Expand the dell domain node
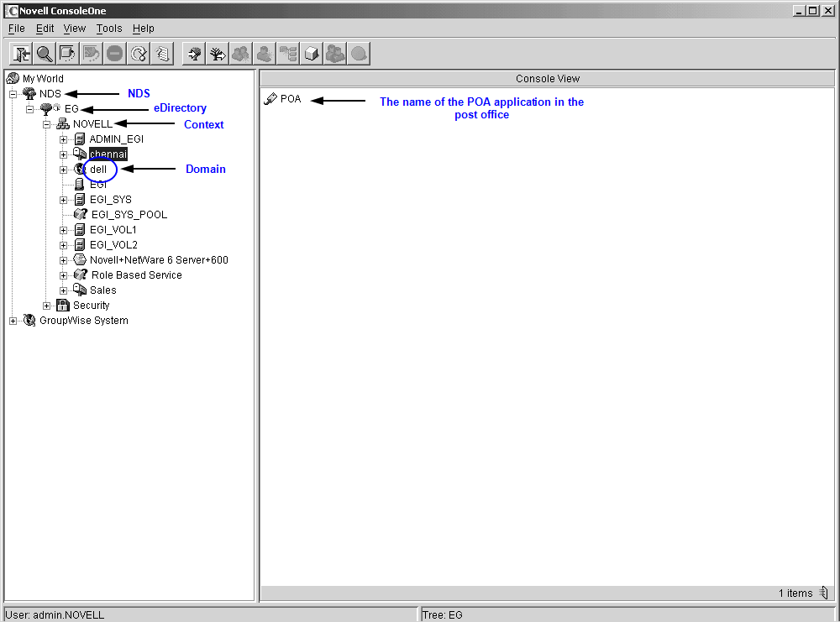Screen dimensions: 840x622 63,170
